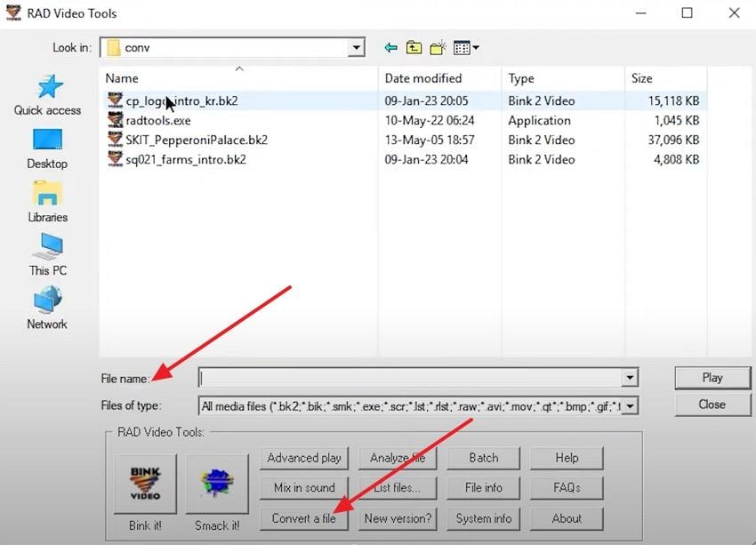756x545 pixels.
Task: Click Mix in sound
Action: click(304, 488)
